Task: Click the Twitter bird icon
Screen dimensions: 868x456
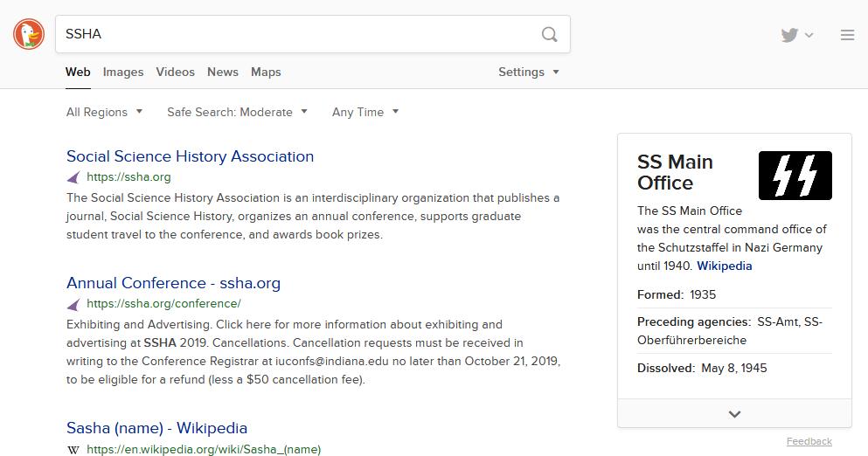Action: pos(789,35)
